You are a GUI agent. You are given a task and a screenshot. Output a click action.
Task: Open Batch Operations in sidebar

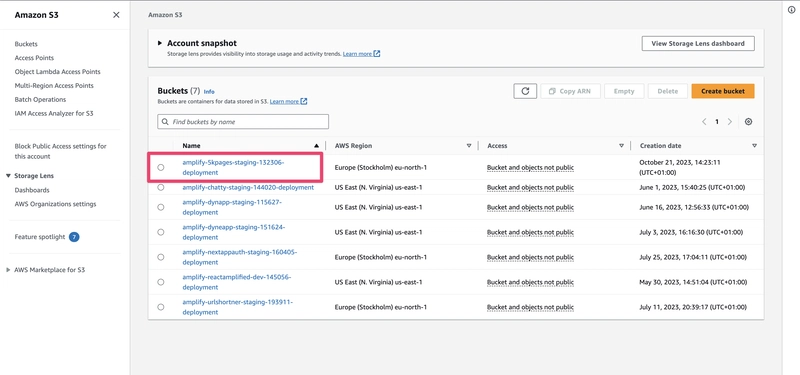(40, 99)
